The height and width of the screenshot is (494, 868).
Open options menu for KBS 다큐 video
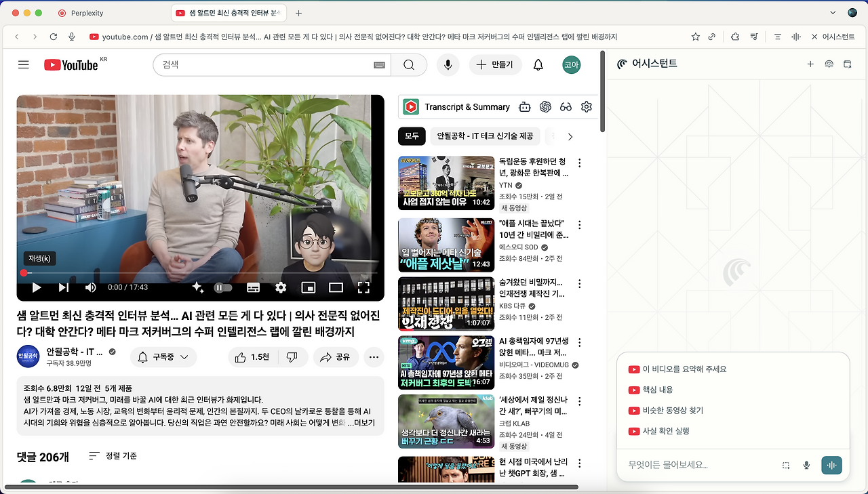[x=579, y=283]
